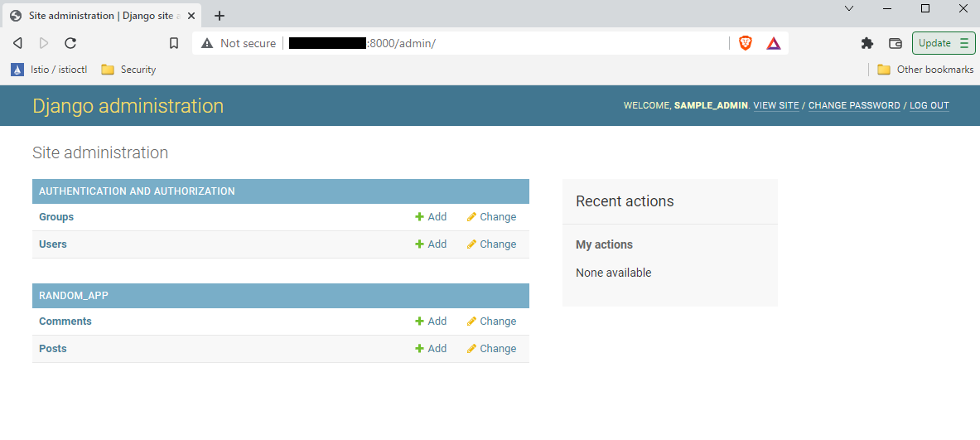Minimize the browser window
This screenshot has width=980, height=440.
[x=887, y=9]
